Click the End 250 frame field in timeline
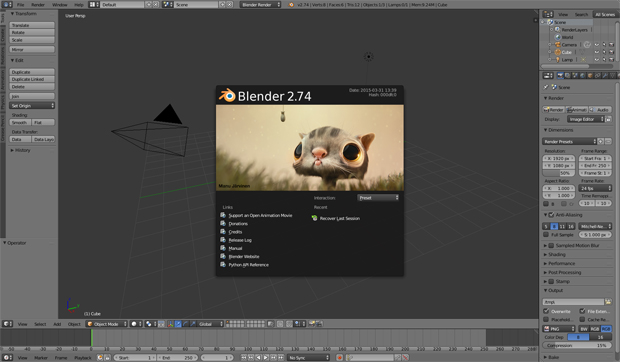620x362 pixels. (177, 358)
